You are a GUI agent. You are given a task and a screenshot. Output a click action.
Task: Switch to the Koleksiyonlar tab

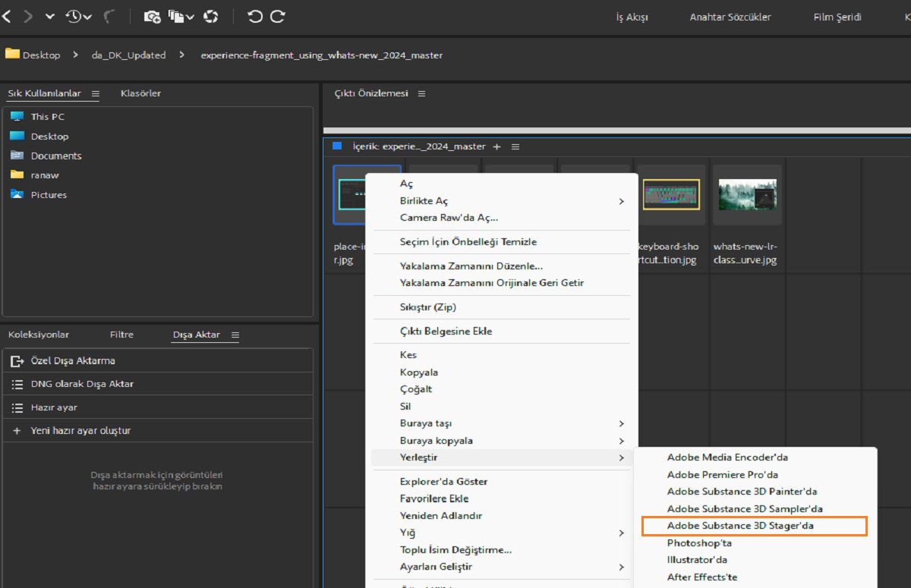[x=39, y=335]
